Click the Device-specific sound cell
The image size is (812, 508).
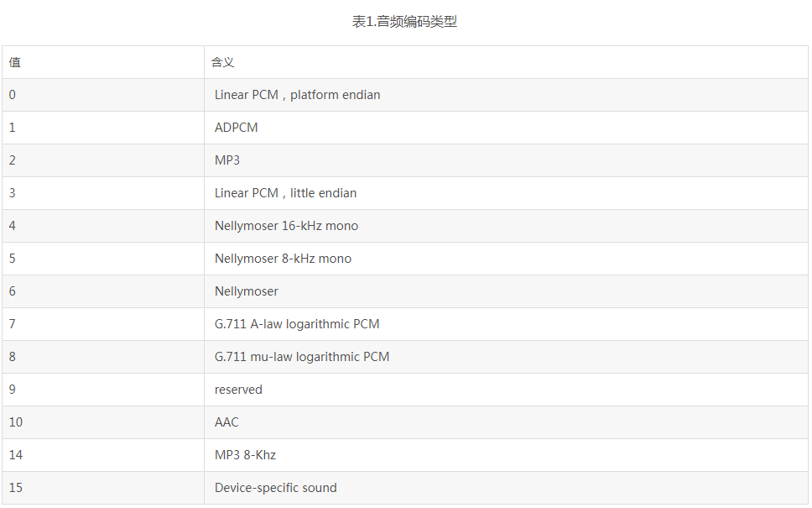pyautogui.click(x=506, y=488)
